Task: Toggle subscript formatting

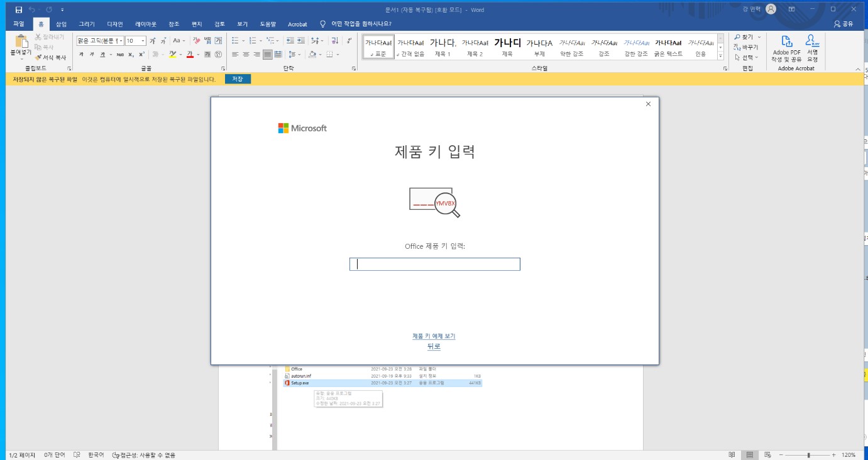Action: click(x=131, y=55)
